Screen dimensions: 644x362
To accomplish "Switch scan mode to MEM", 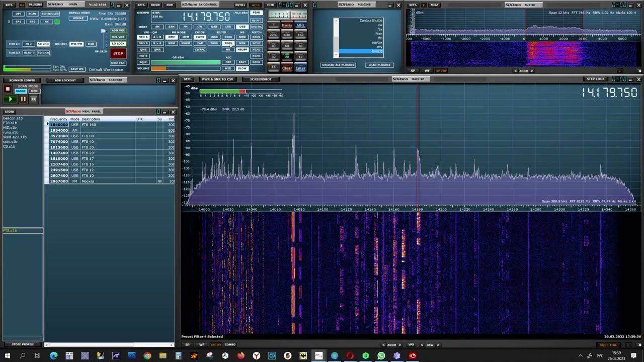I will tap(34, 92).
